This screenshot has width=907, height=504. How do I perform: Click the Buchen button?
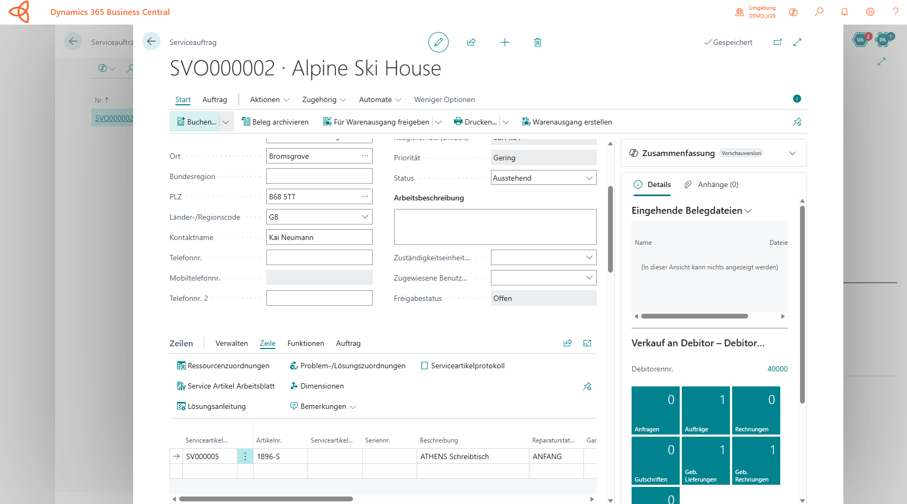(x=196, y=122)
